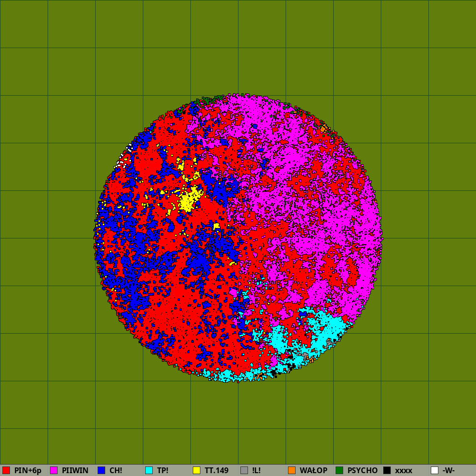The height and width of the screenshot is (476, 476).
Task: Select the !L! legend label
Action: click(256, 471)
